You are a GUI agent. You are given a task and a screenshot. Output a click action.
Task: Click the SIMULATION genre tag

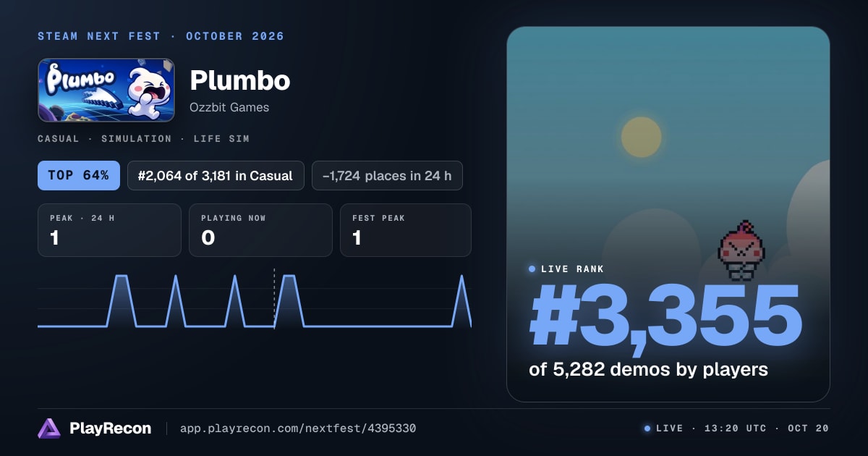click(137, 139)
